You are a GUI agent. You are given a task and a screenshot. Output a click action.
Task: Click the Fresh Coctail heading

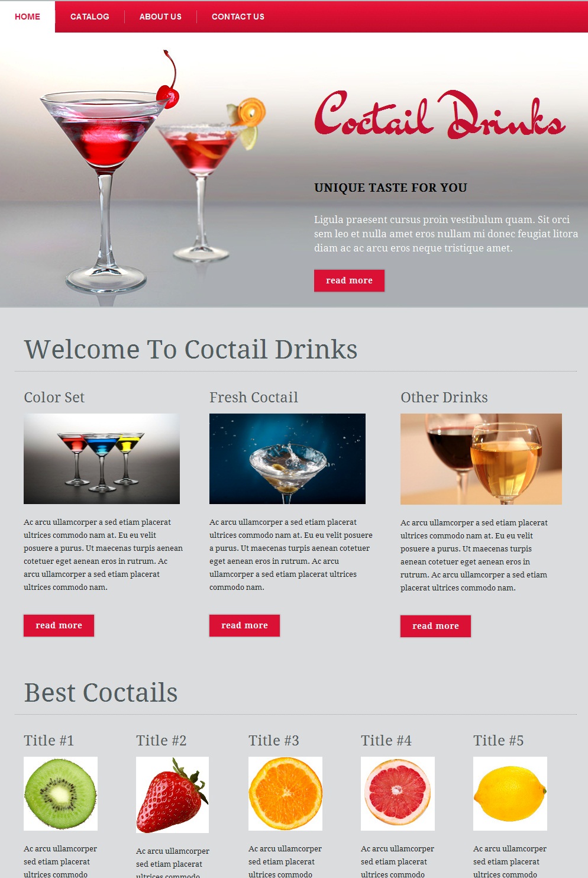[254, 398]
